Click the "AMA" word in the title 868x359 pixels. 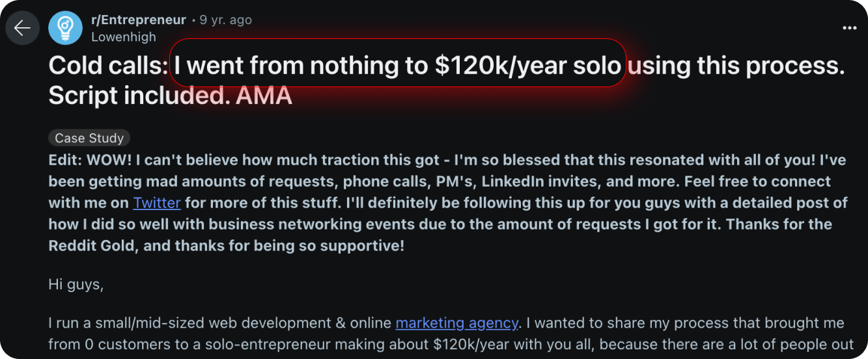point(264,96)
